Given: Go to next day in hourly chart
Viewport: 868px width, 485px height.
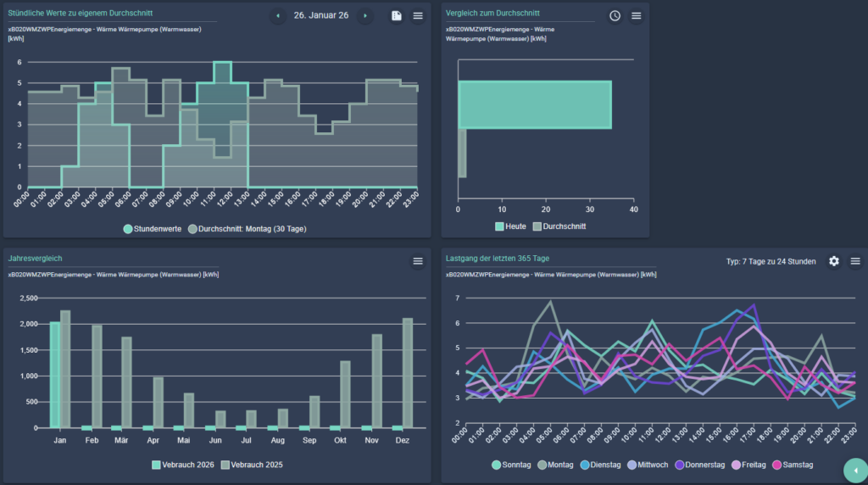Looking at the screenshot, I should point(364,16).
